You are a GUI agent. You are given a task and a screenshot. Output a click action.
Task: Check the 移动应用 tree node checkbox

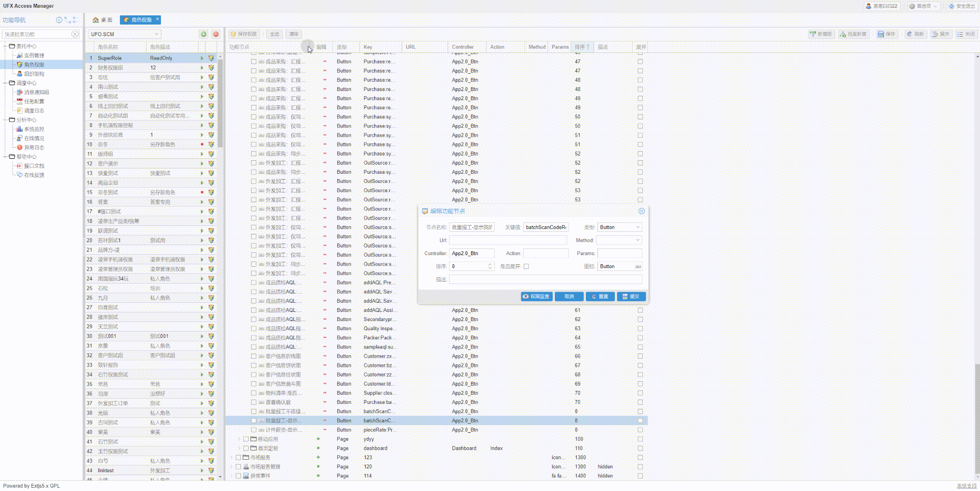click(x=246, y=439)
